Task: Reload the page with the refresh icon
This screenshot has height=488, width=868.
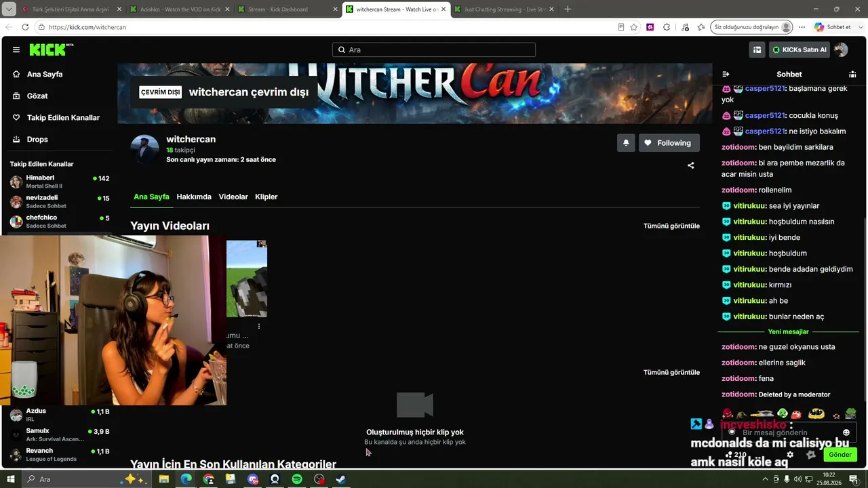Action: 25,27
